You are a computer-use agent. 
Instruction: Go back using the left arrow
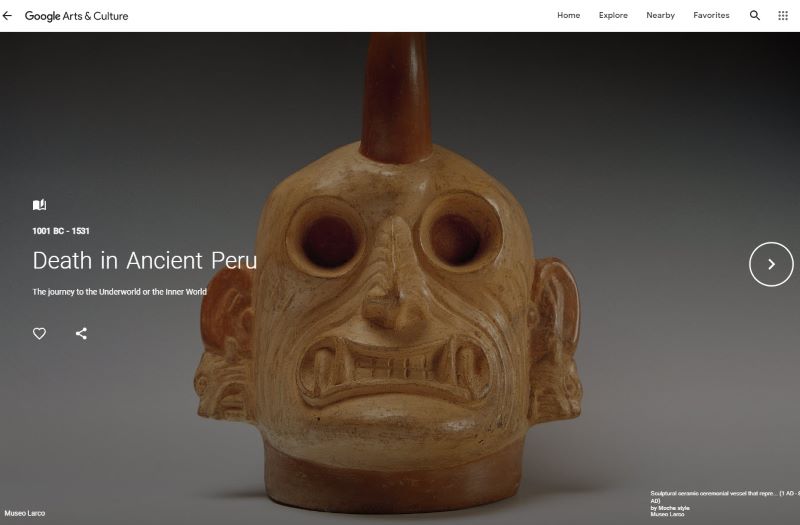click(7, 16)
